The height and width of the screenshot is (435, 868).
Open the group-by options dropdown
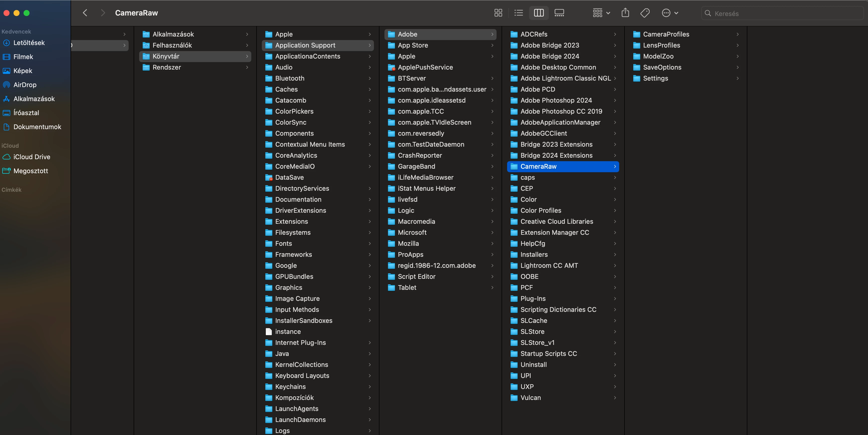[x=601, y=13]
